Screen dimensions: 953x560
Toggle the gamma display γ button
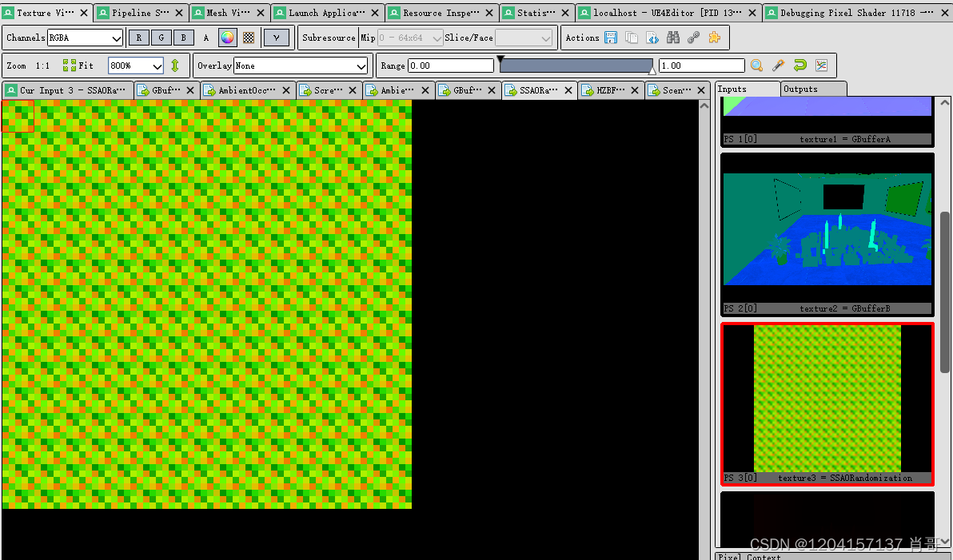pyautogui.click(x=277, y=38)
